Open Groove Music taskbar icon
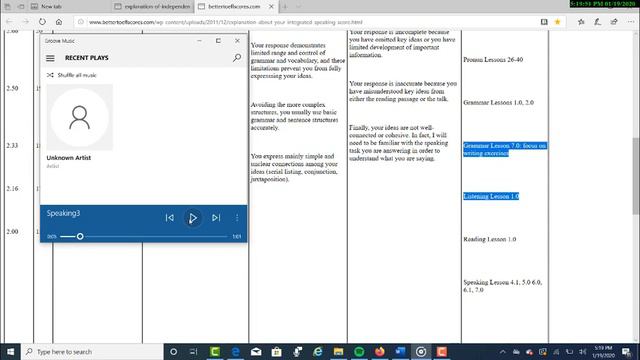Image resolution: width=640 pixels, height=360 pixels. [x=421, y=351]
